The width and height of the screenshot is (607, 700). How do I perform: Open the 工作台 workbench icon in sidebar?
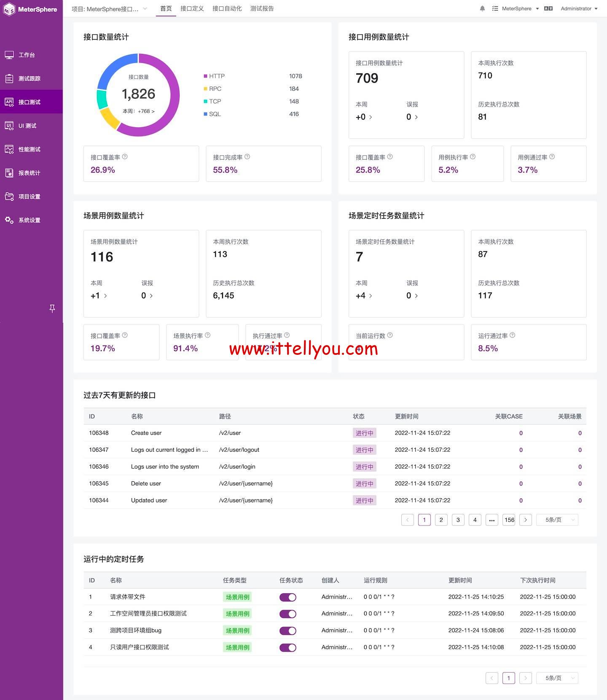(x=9, y=55)
